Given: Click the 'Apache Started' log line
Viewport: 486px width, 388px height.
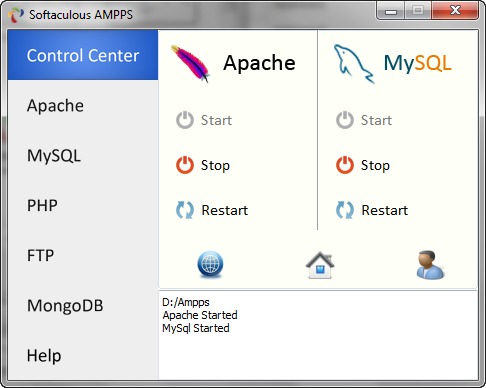Looking at the screenshot, I should [200, 315].
